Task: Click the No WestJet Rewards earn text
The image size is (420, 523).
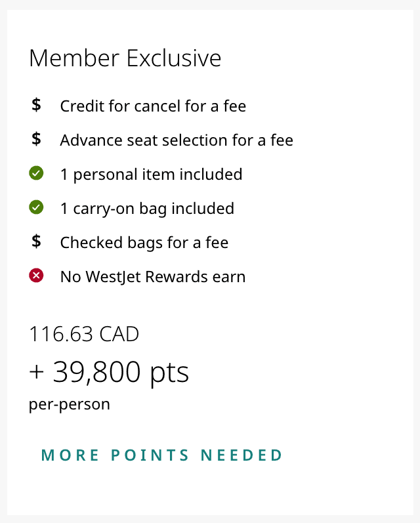Action: [153, 276]
